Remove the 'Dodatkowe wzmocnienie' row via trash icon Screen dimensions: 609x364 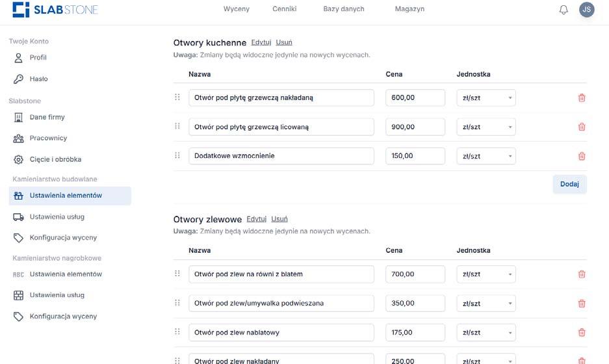pyautogui.click(x=582, y=156)
